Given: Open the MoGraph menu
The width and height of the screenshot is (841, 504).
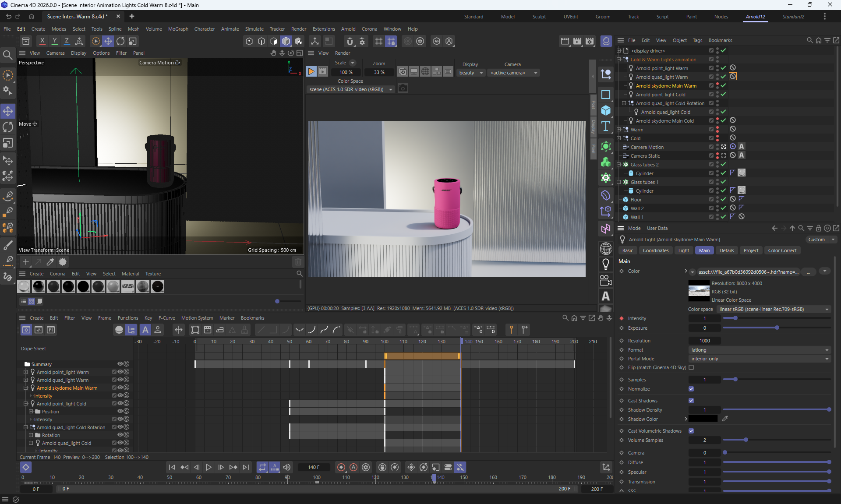Looking at the screenshot, I should [178, 29].
